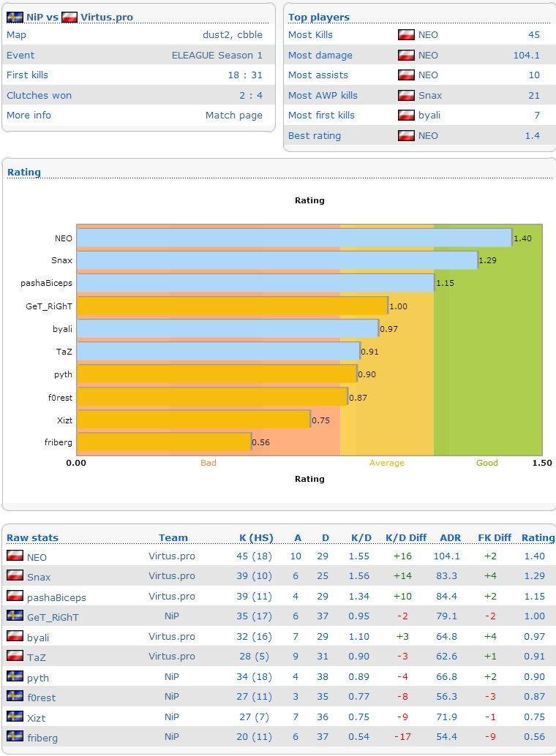Click the Poland flag in pashaBiceps raw stats row
This screenshot has height=756, width=556.
pyautogui.click(x=15, y=595)
